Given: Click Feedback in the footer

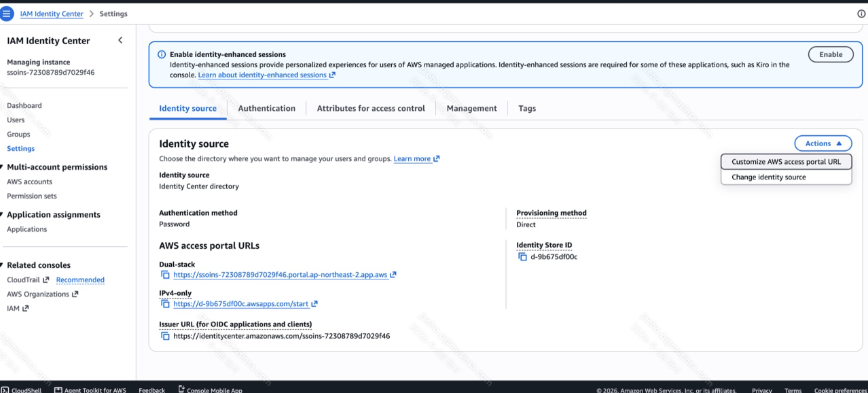Looking at the screenshot, I should [151, 390].
